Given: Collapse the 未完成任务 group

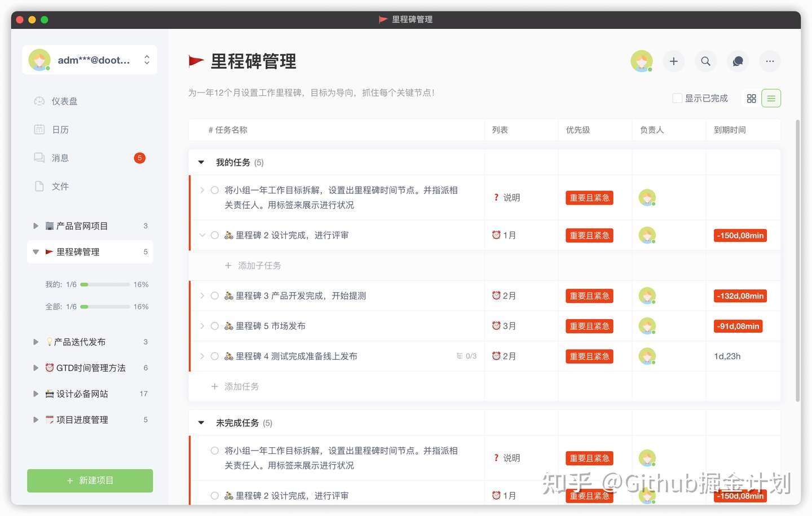Looking at the screenshot, I should pyautogui.click(x=201, y=423).
